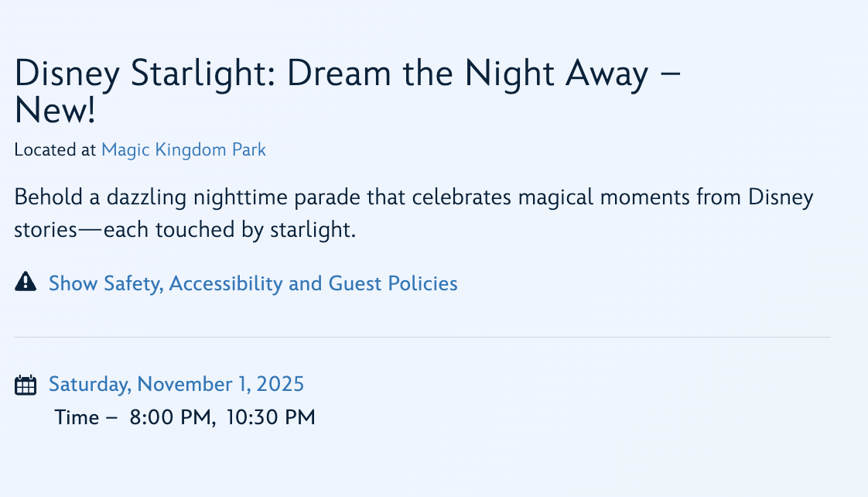Click the calendar icon beside the date

(26, 385)
